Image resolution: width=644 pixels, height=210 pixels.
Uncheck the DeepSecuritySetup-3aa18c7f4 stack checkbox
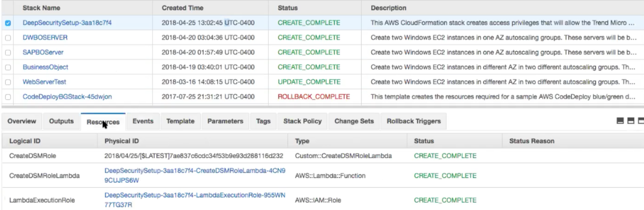(8, 23)
